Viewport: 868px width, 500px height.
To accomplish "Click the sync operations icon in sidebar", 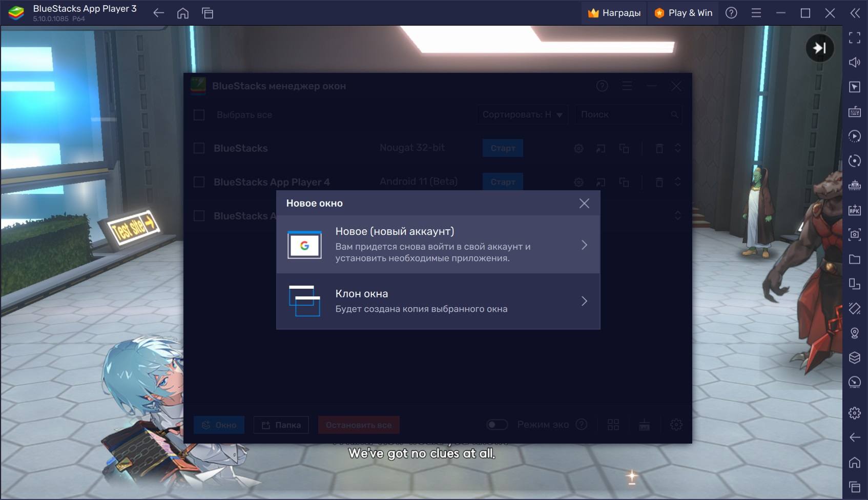I will [x=855, y=161].
